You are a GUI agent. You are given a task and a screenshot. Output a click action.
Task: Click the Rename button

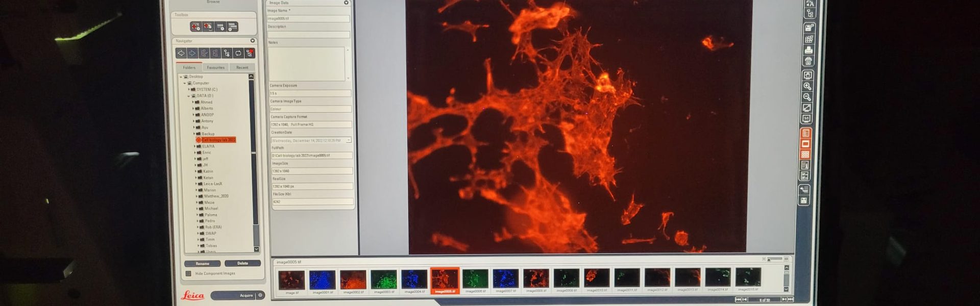tap(203, 264)
